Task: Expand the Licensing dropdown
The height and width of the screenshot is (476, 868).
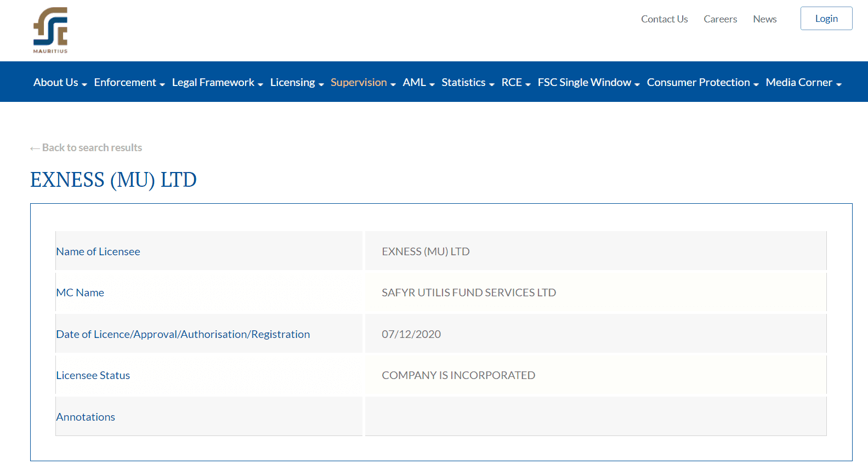Action: [x=297, y=82]
